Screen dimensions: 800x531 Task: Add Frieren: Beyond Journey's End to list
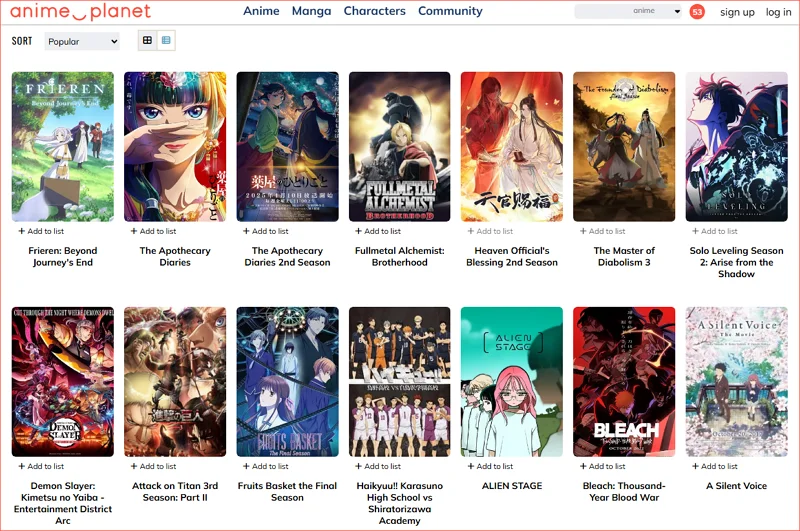(x=41, y=231)
